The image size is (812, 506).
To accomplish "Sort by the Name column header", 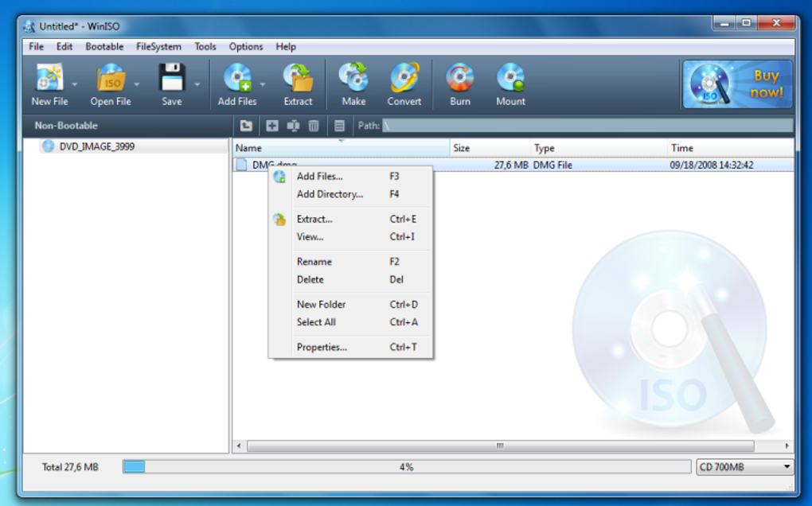I will [x=342, y=148].
